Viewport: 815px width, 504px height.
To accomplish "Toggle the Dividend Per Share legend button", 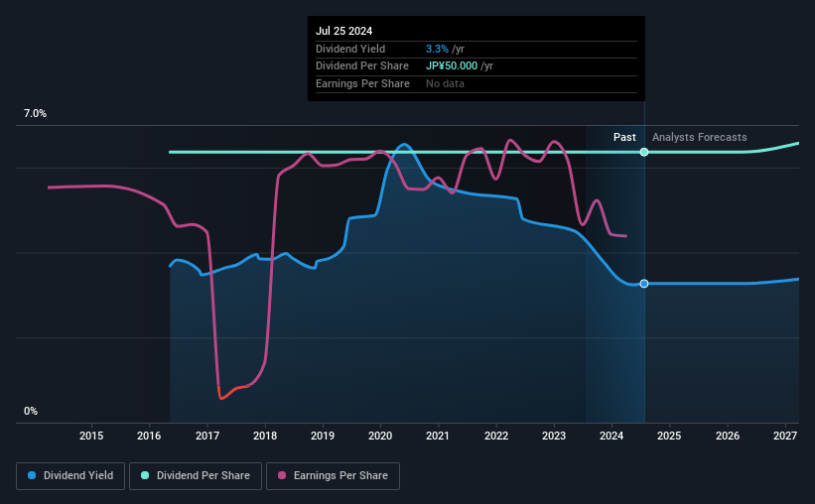I will (196, 476).
